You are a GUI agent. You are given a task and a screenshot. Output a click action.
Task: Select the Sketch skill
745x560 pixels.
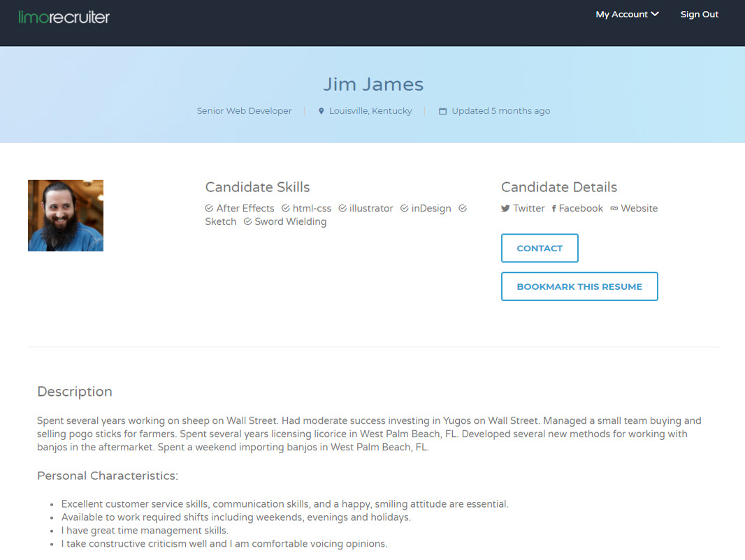[x=220, y=221]
